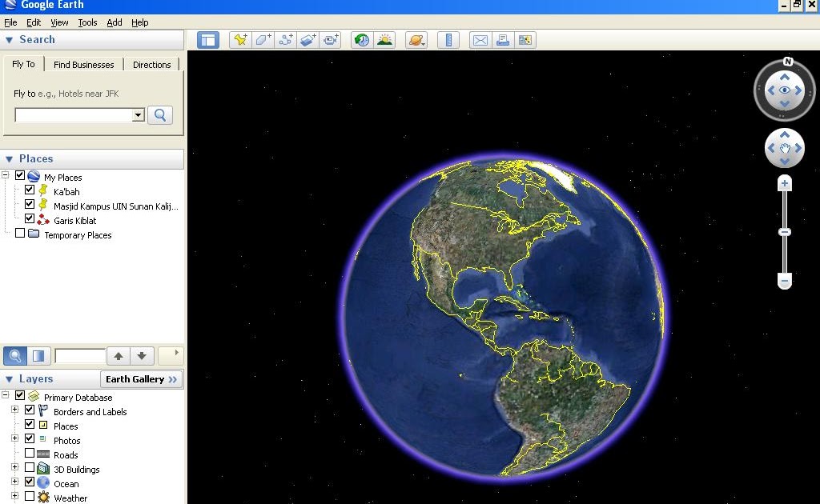Open the File menu

point(10,22)
